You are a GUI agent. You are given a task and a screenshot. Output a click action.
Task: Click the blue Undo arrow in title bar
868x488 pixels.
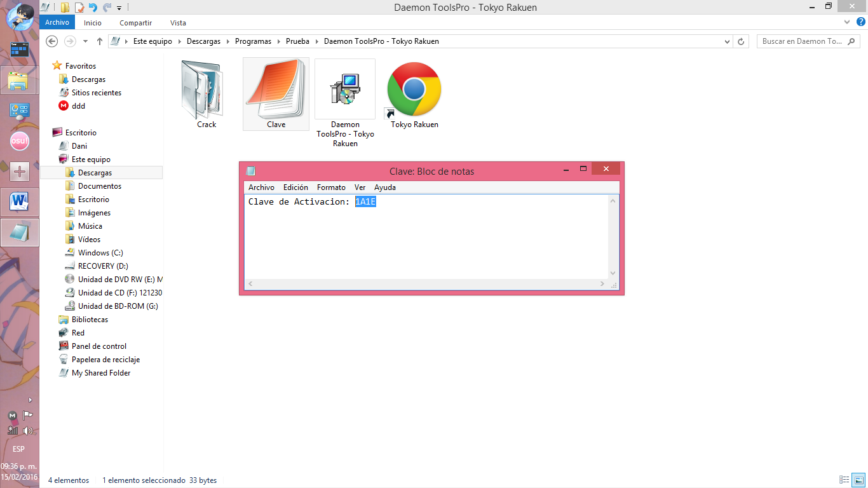(93, 8)
